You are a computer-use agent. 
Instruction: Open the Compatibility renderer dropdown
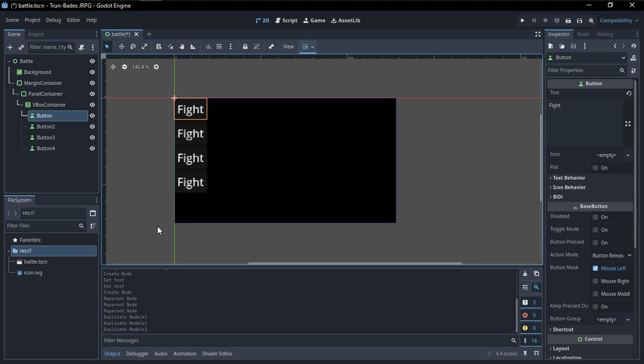[619, 20]
